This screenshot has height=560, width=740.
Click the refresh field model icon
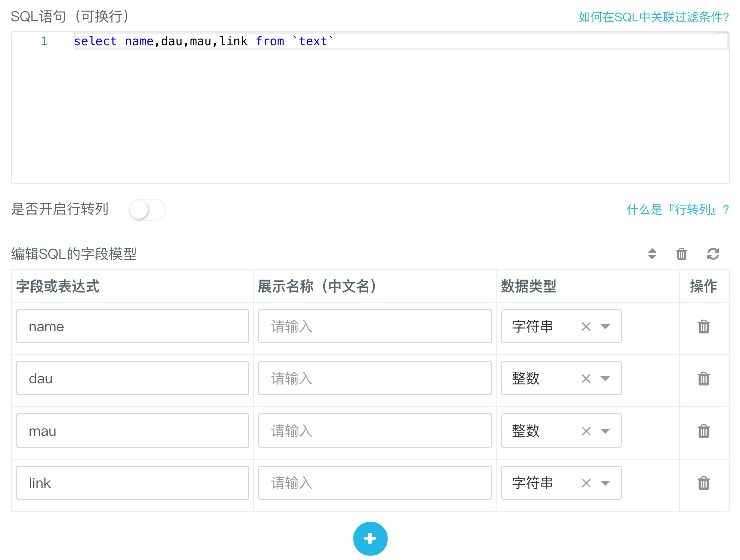point(713,254)
